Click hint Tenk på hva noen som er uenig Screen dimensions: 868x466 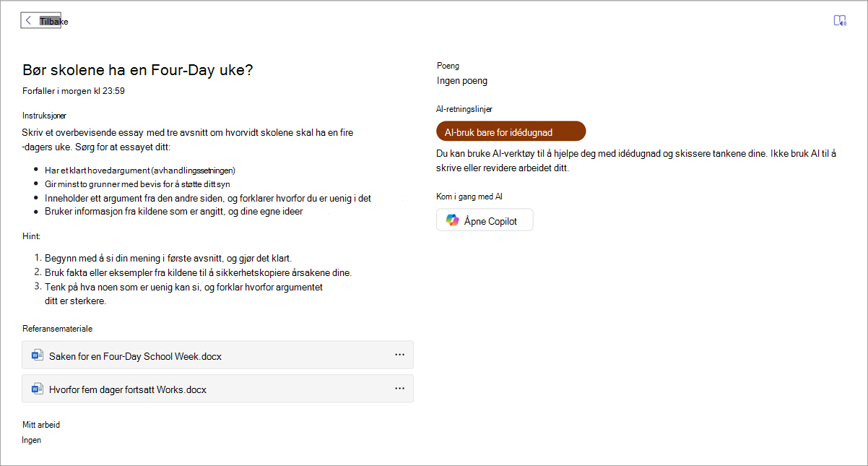pyautogui.click(x=183, y=294)
